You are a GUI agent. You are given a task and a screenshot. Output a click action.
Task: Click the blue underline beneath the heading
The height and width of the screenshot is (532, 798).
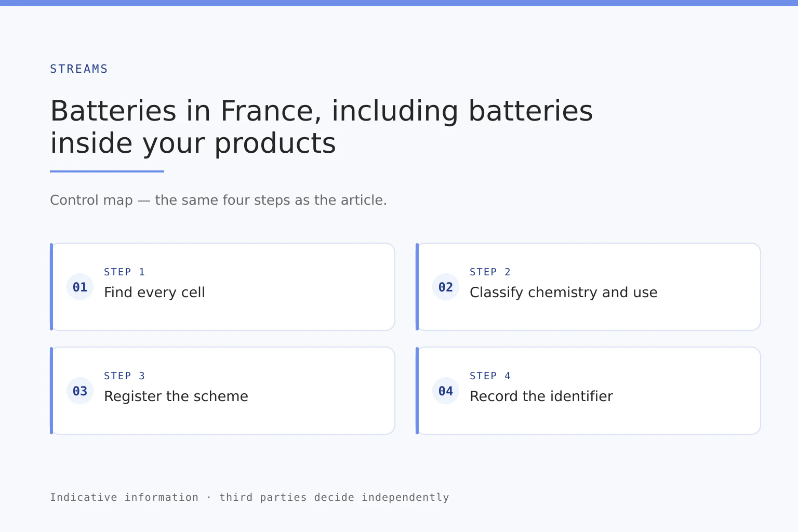click(107, 171)
